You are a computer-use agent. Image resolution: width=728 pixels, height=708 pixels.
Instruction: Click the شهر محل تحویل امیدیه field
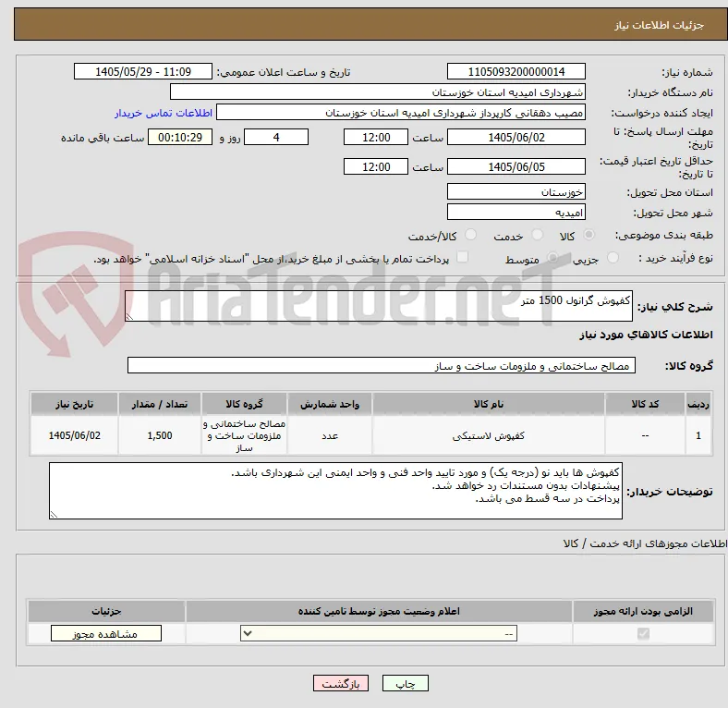coord(516,213)
